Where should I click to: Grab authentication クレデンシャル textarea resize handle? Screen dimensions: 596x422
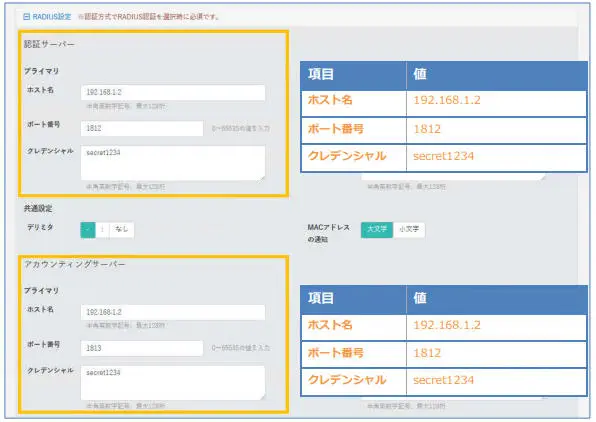click(x=262, y=178)
